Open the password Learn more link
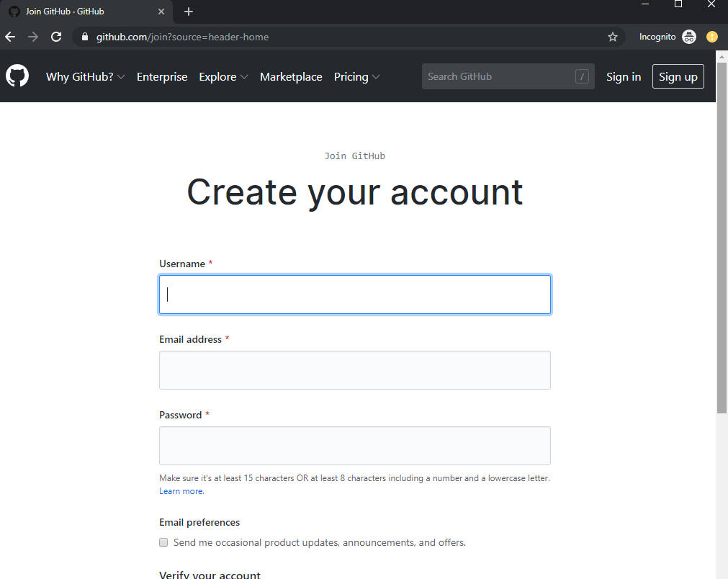The width and height of the screenshot is (728, 579). point(181,490)
